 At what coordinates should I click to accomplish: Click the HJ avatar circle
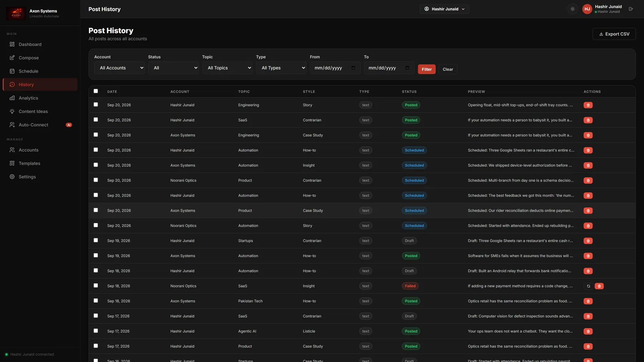[587, 9]
